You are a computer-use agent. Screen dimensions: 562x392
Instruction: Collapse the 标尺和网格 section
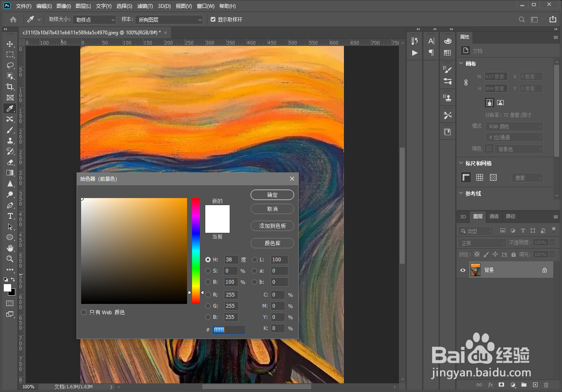pyautogui.click(x=461, y=163)
